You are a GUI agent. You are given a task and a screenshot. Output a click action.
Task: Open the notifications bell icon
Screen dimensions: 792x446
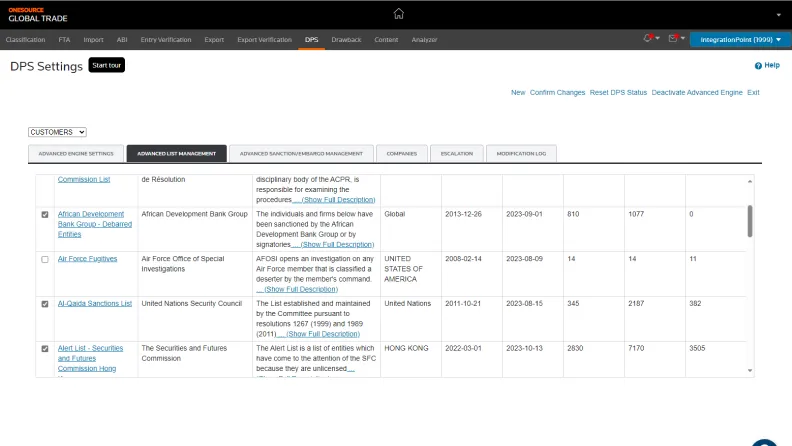pos(648,39)
